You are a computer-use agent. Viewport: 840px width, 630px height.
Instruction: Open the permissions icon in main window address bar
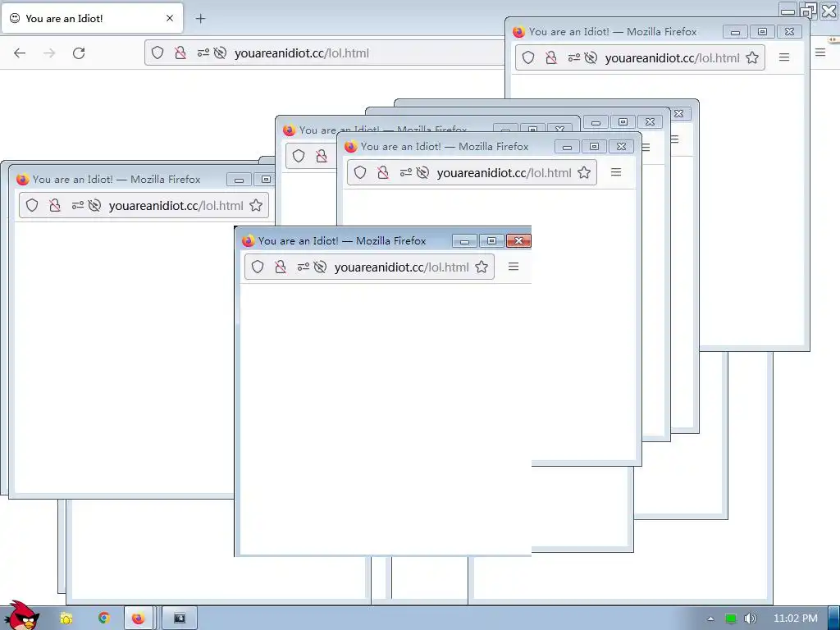pyautogui.click(x=203, y=52)
